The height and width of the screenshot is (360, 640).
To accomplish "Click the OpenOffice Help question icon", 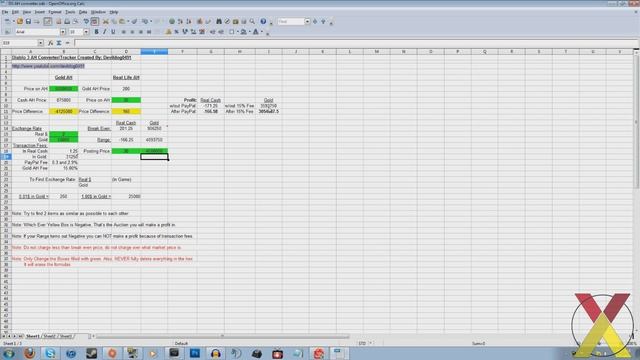I will pos(263,21).
